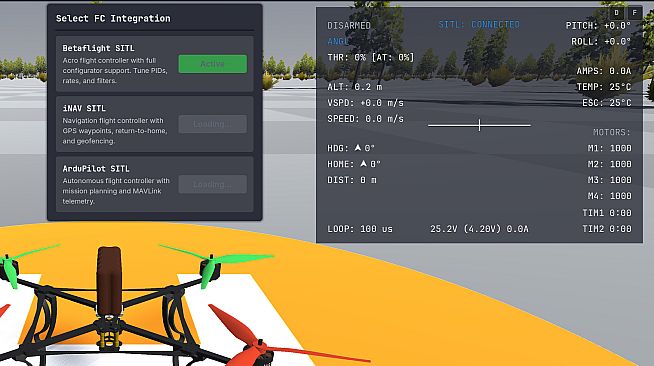Click the SPEED: 0.0 m/s readout
This screenshot has height=366, width=654.
(x=365, y=119)
